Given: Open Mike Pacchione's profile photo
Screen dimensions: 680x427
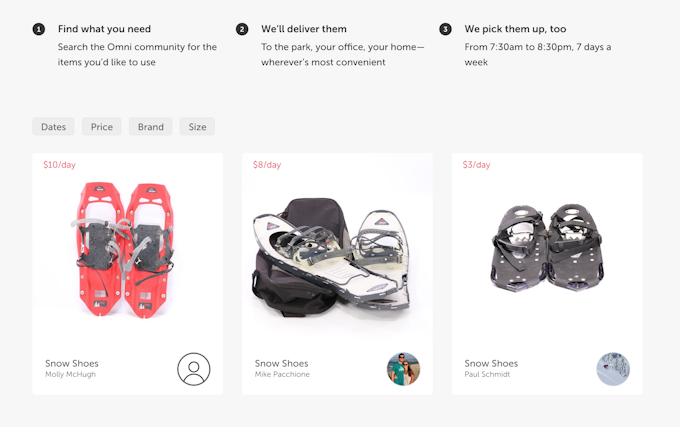Looking at the screenshot, I should (x=403, y=369).
